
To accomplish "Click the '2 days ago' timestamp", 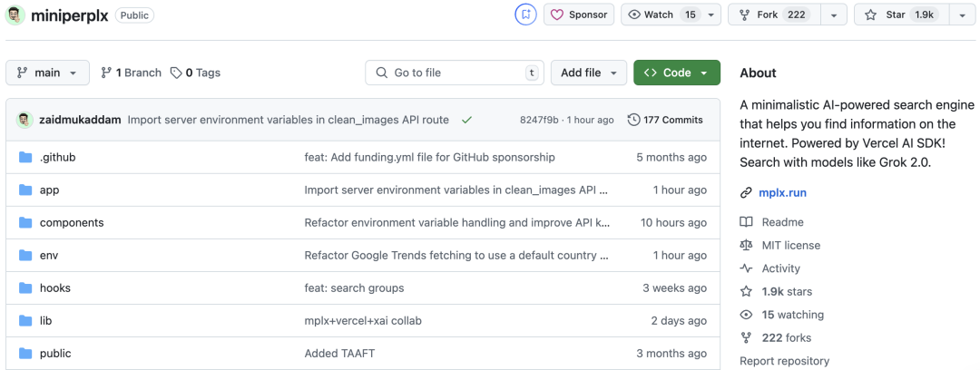I will pyautogui.click(x=679, y=321).
